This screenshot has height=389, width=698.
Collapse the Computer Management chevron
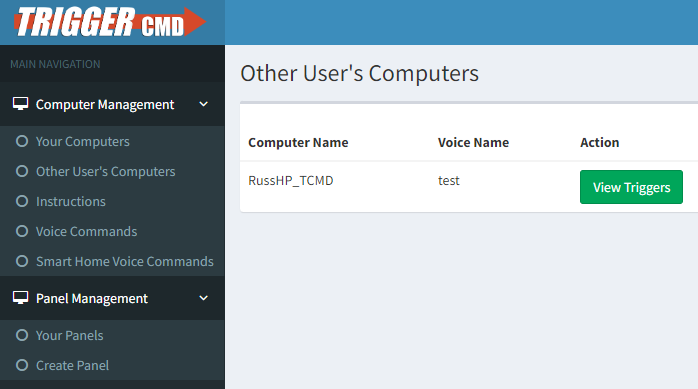203,104
